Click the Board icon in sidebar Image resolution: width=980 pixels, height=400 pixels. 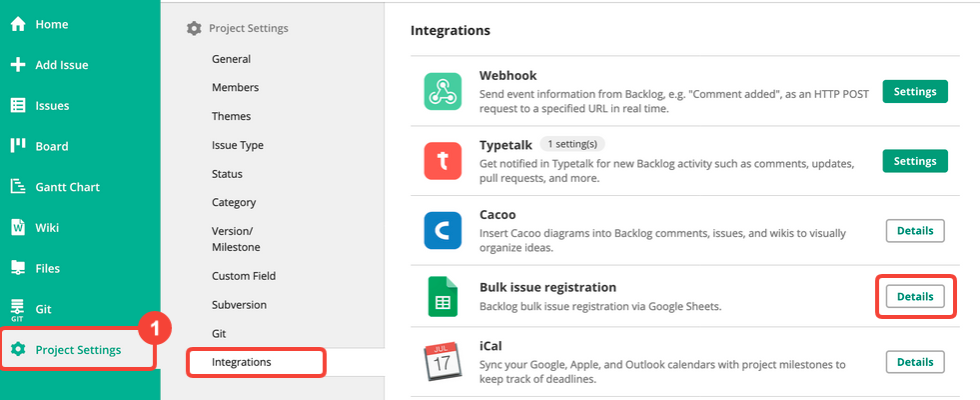pos(18,146)
